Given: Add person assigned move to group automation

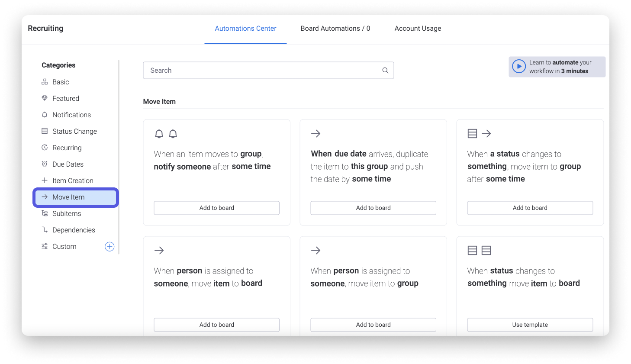Looking at the screenshot, I should [x=373, y=325].
